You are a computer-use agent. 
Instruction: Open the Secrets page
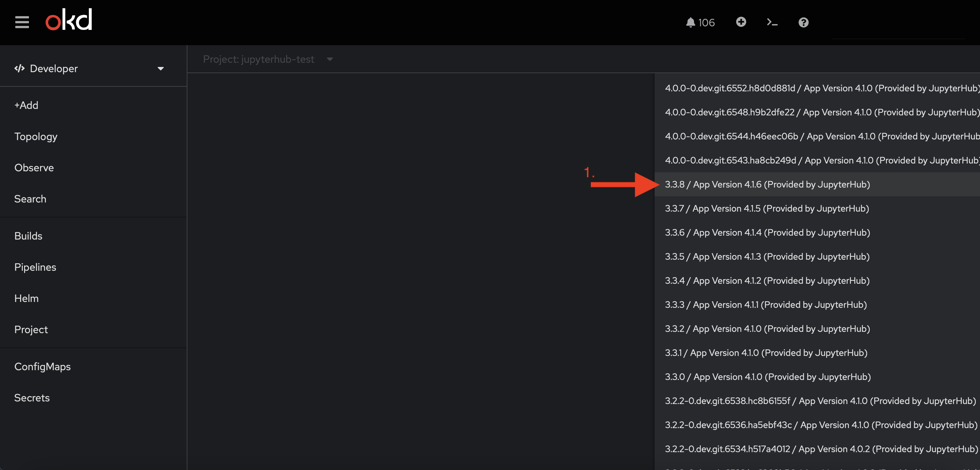pyautogui.click(x=93, y=398)
